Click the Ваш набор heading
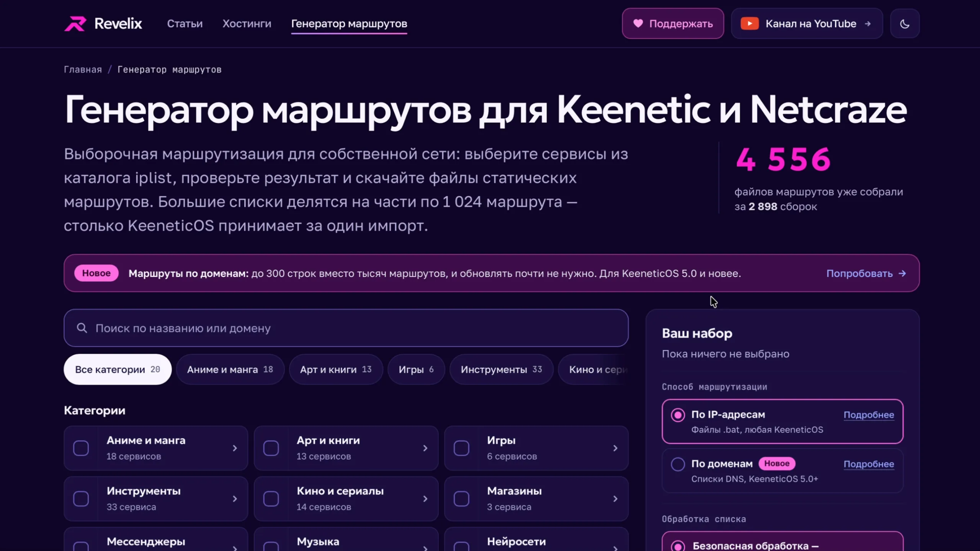Image resolution: width=980 pixels, height=551 pixels. tap(697, 333)
